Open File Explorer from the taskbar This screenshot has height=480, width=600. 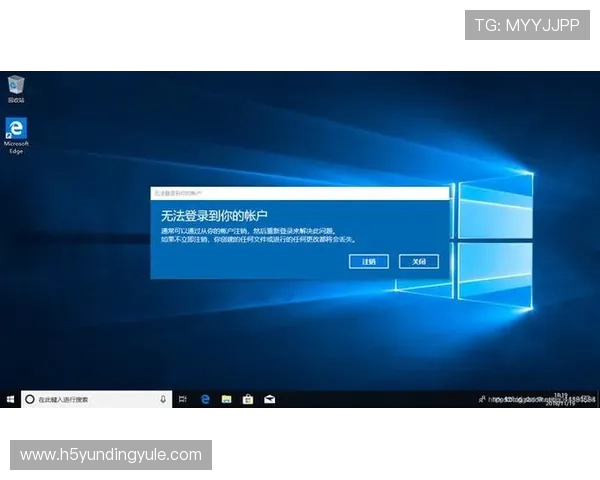[x=227, y=399]
